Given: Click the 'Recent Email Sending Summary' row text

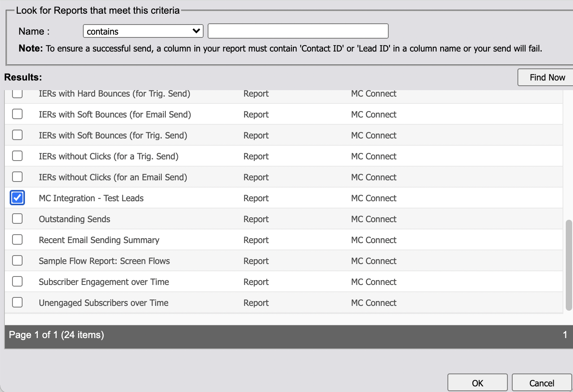Looking at the screenshot, I should 99,240.
